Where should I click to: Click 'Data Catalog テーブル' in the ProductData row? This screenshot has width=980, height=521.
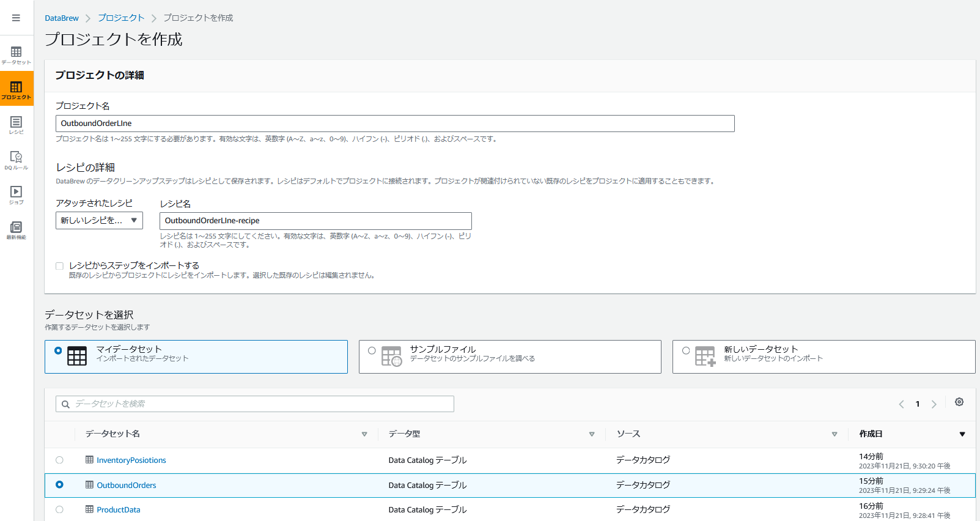tap(427, 510)
